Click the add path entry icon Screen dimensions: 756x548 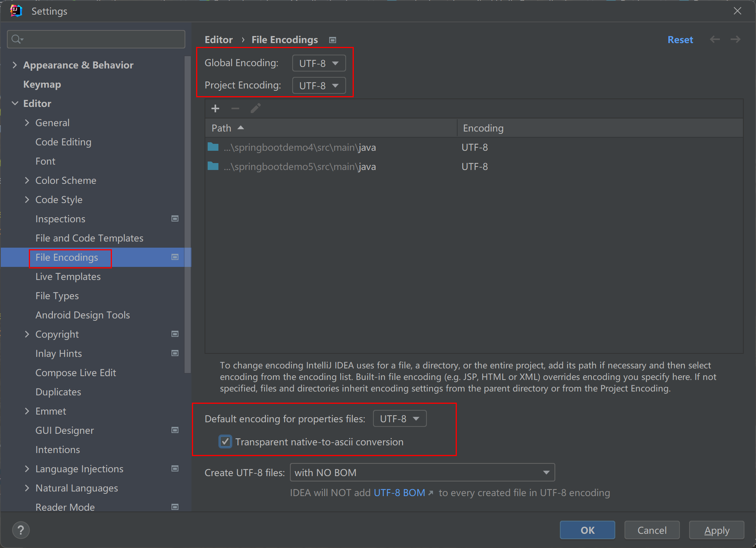pos(215,108)
